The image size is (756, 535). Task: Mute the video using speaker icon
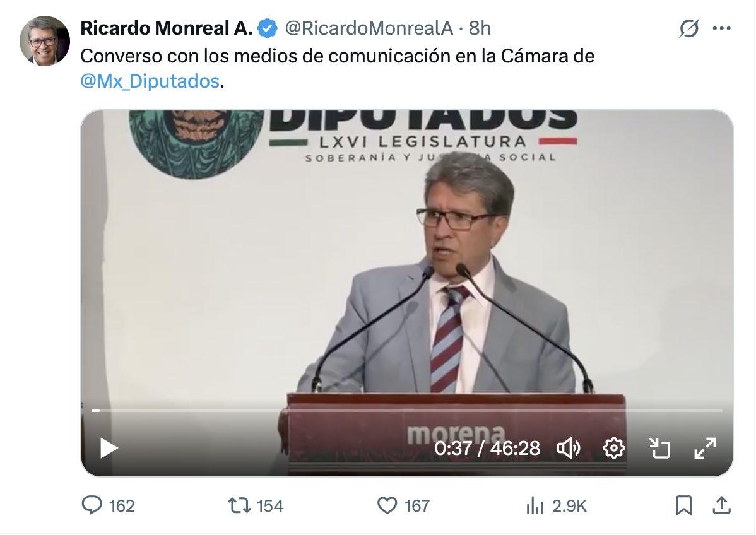(569, 448)
